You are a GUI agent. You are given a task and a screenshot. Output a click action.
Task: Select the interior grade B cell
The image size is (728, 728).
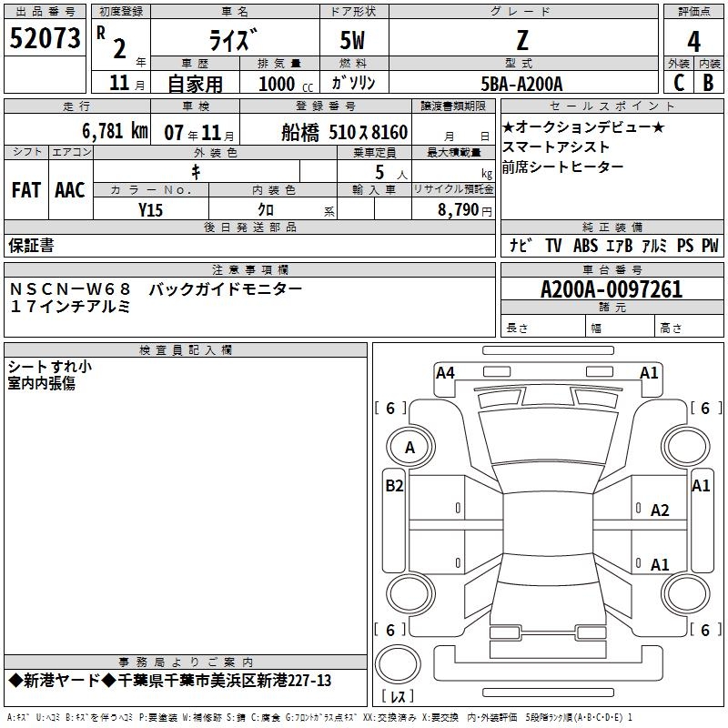pyautogui.click(x=708, y=82)
